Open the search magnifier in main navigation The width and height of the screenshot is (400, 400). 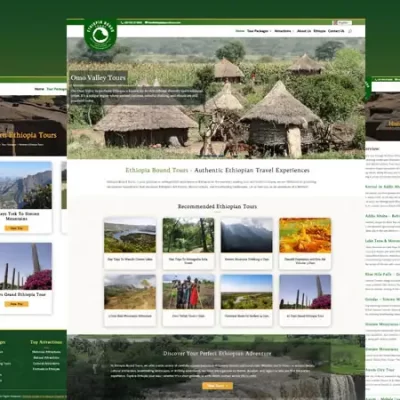click(350, 31)
